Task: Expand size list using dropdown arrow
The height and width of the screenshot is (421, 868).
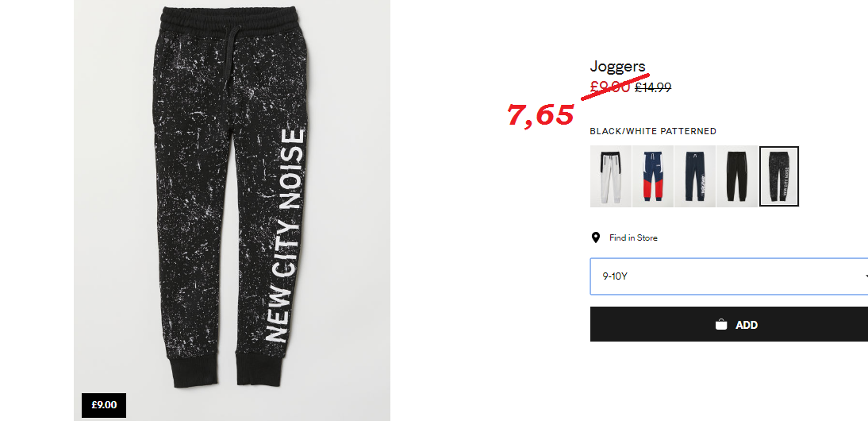Action: coord(866,276)
